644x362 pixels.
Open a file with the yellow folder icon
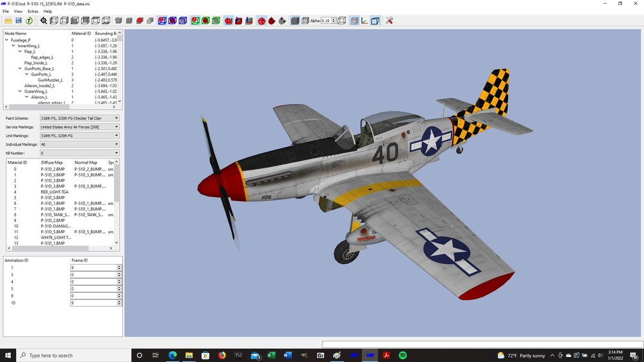pyautogui.click(x=8, y=21)
